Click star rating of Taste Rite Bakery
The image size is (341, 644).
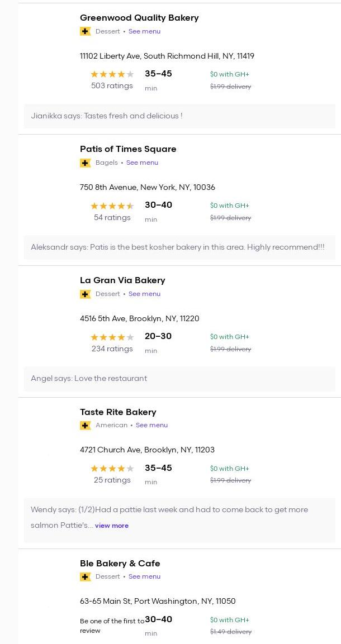(112, 469)
